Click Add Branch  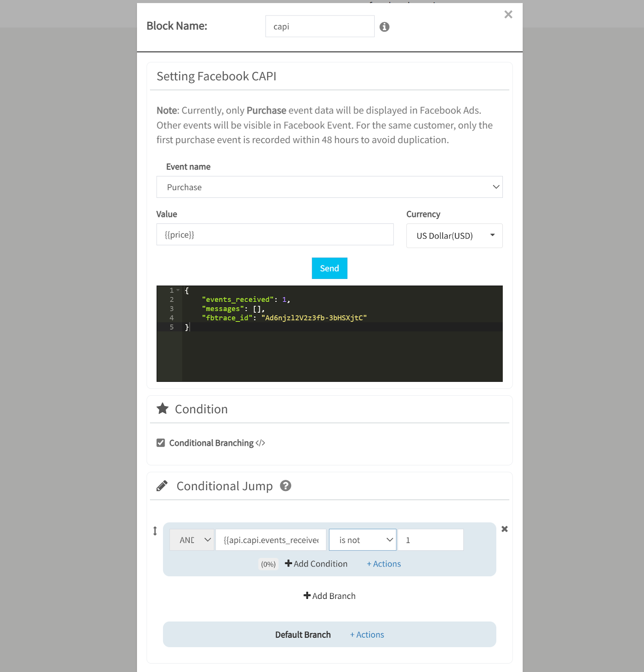(x=329, y=596)
